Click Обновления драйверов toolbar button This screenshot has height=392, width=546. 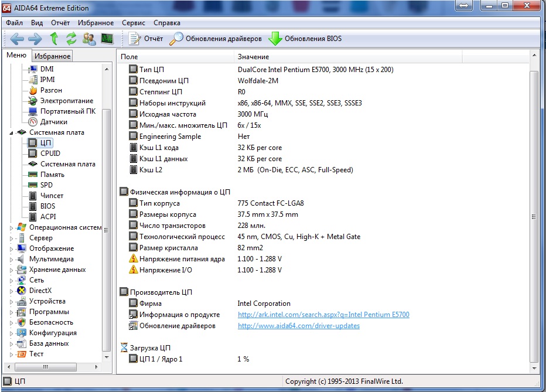tap(216, 39)
